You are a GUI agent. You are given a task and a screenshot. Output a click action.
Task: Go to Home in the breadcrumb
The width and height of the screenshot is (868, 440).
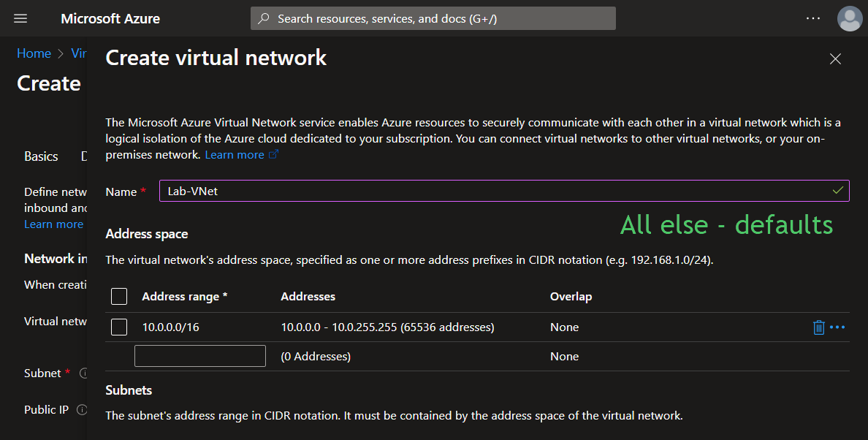(34, 53)
